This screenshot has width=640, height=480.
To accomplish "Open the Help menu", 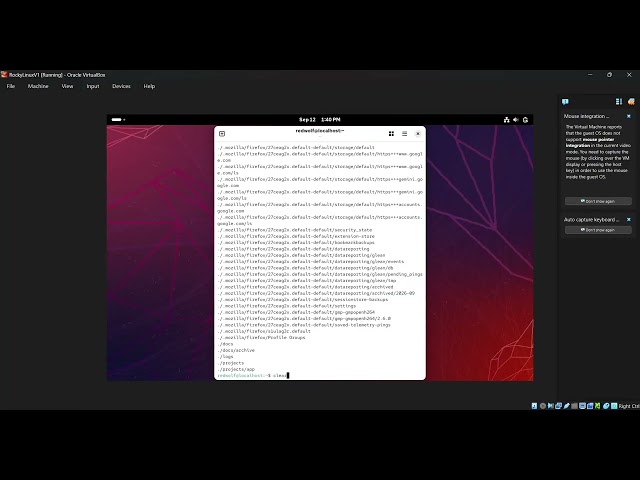I will 149,86.
